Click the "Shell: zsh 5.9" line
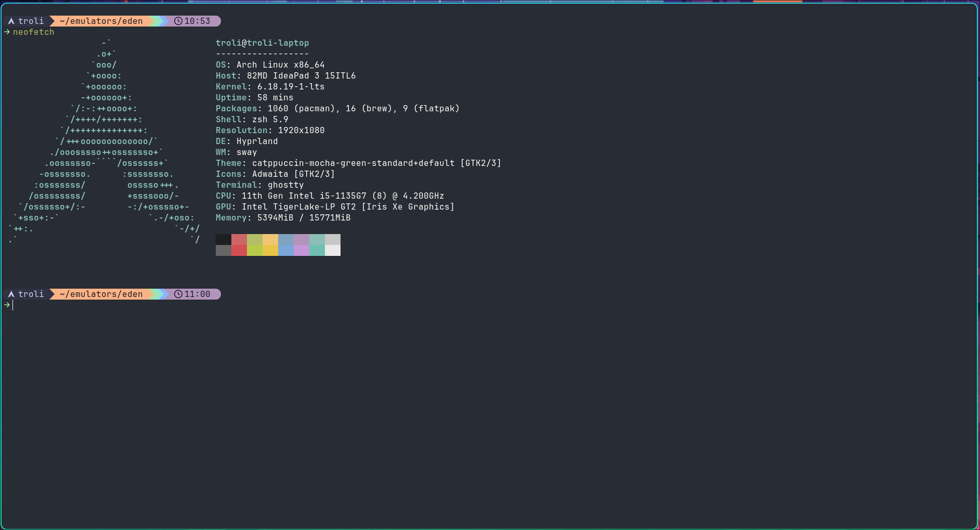This screenshot has width=980, height=530. click(252, 120)
